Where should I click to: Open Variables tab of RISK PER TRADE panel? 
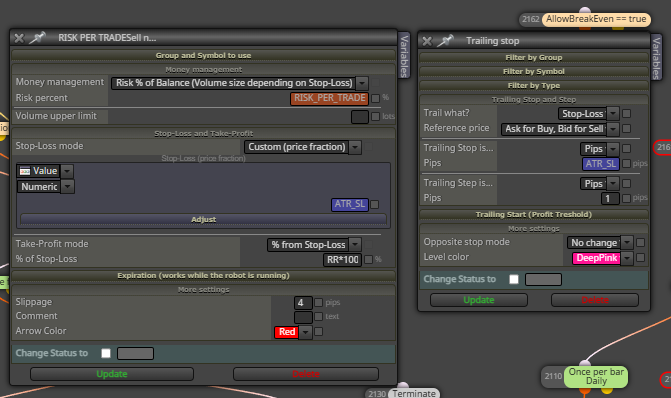(404, 56)
